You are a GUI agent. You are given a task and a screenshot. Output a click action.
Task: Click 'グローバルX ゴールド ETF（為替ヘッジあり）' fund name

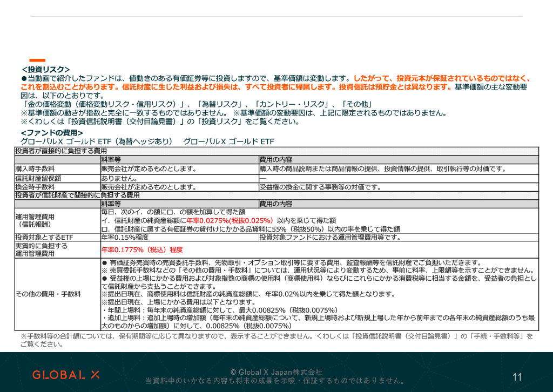[97, 141]
